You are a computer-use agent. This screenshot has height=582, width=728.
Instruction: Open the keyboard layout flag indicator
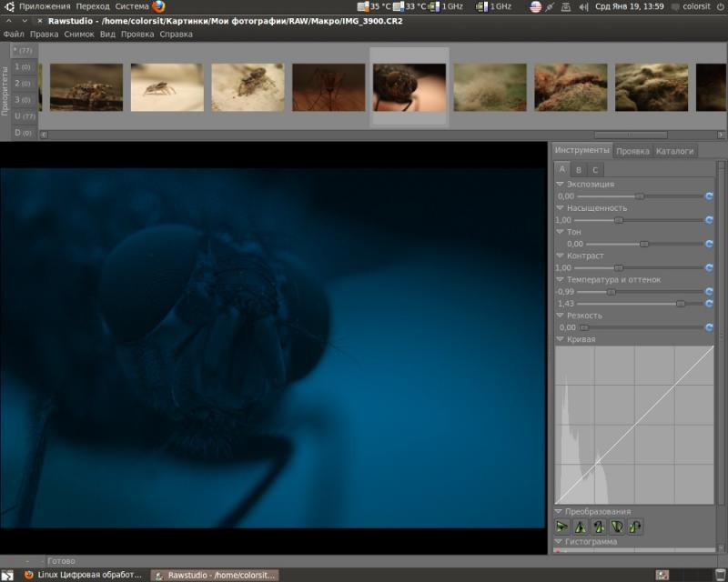(x=536, y=6)
